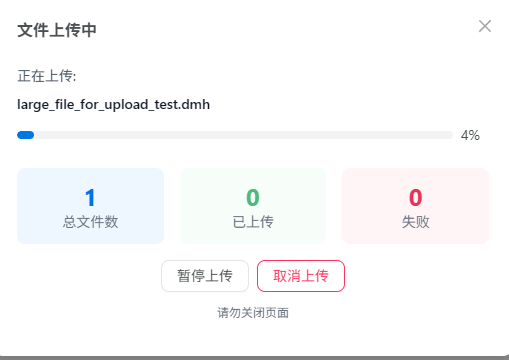
Task: Click the blue number 1 total count
Action: point(90,197)
